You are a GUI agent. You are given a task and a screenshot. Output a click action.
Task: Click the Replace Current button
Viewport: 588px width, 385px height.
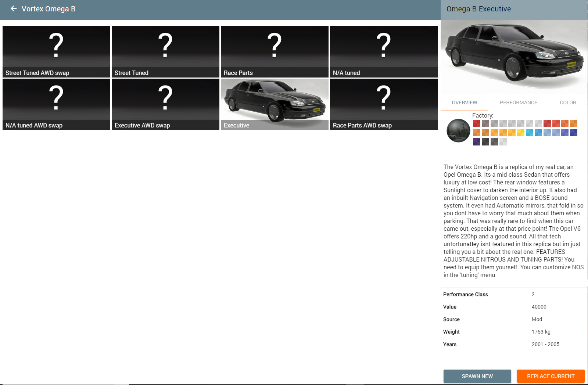tap(551, 376)
